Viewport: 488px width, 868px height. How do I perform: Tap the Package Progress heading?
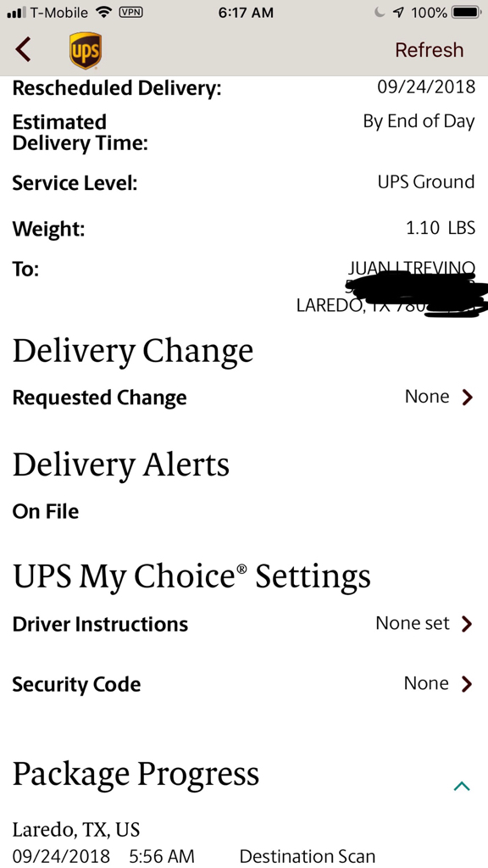tap(136, 774)
